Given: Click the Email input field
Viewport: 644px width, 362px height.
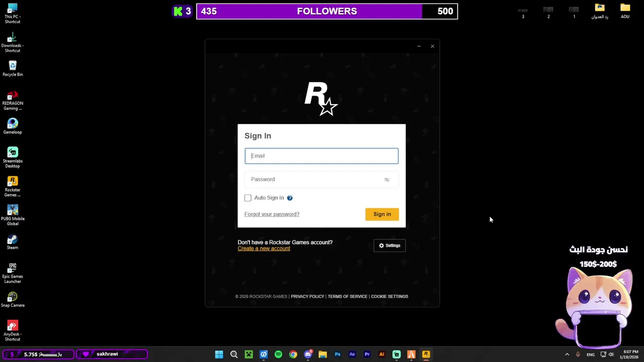Looking at the screenshot, I should 321,156.
